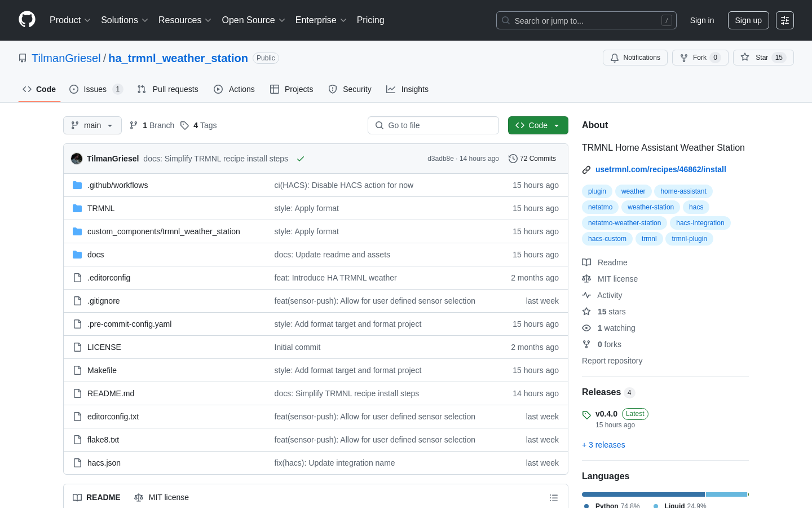Viewport: 812px width, 508px height.
Task: Click the netatmo-weather-station topic tag
Action: 624,223
